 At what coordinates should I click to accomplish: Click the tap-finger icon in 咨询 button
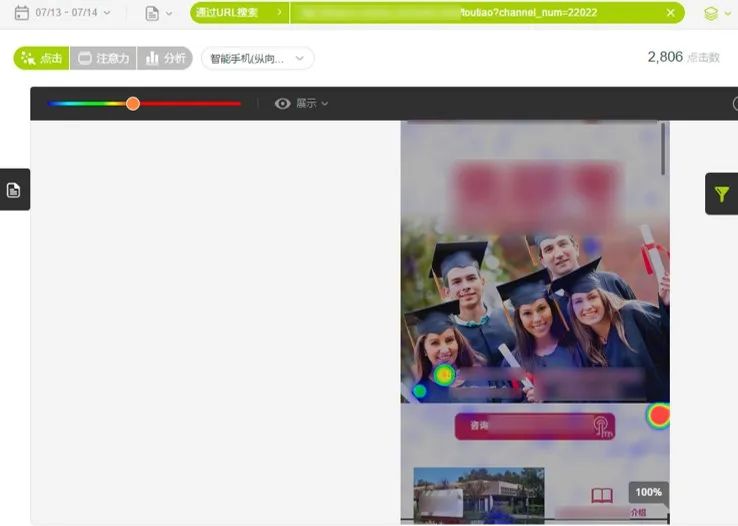601,426
